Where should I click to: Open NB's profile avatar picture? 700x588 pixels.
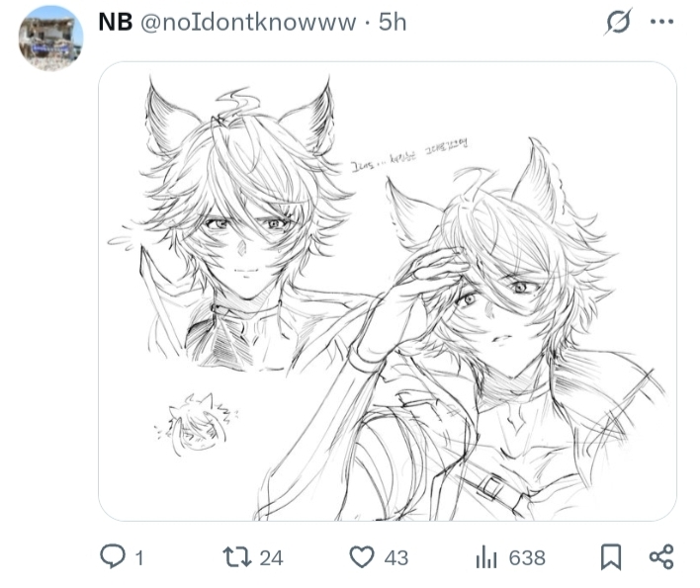(x=50, y=38)
